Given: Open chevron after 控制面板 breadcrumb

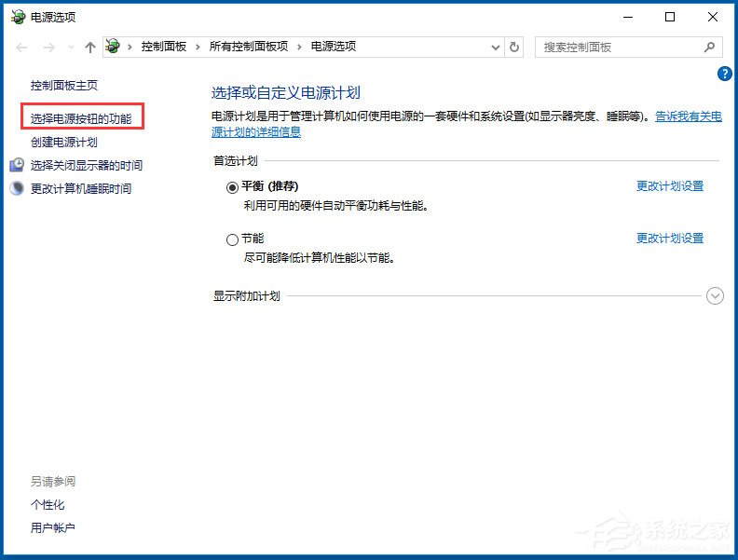Looking at the screenshot, I should pyautogui.click(x=198, y=47).
